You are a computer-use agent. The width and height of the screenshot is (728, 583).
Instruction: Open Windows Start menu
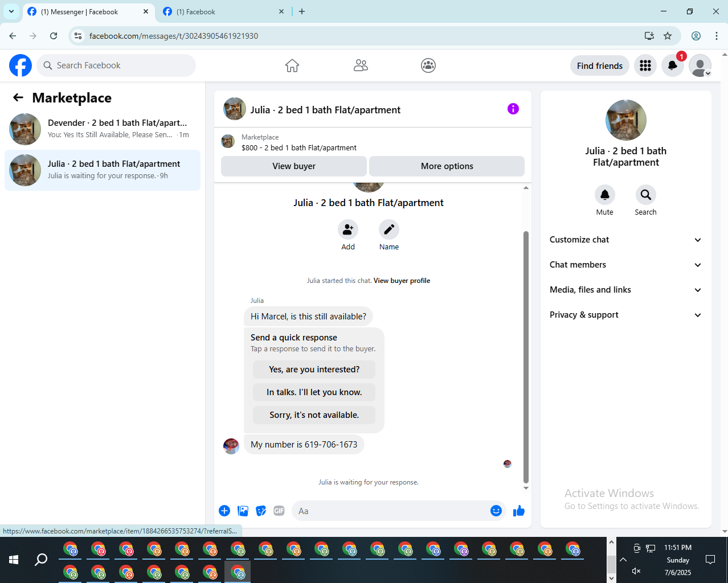(14, 560)
